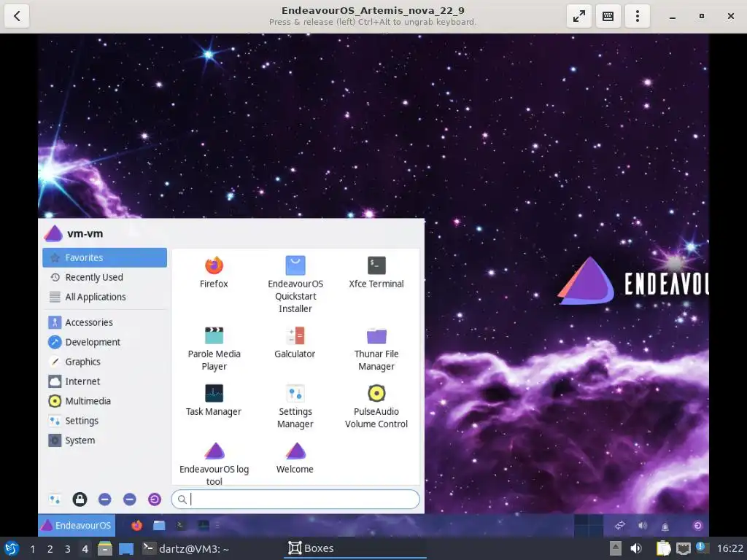Lock the screen with the padlock icon
The height and width of the screenshot is (560, 747).
tap(80, 499)
